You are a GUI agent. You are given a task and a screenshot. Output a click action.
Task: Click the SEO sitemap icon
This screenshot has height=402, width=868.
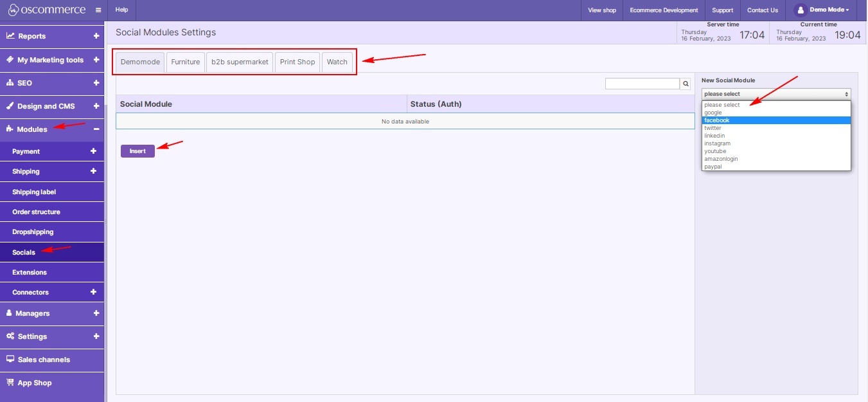pos(10,83)
